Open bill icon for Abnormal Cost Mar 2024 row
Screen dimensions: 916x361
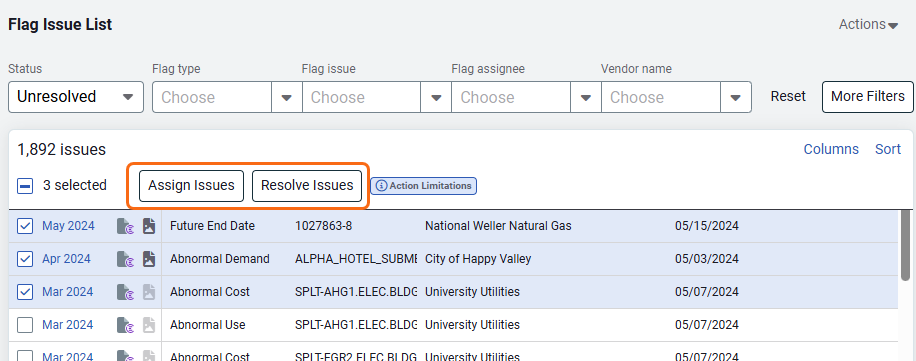pos(125,291)
